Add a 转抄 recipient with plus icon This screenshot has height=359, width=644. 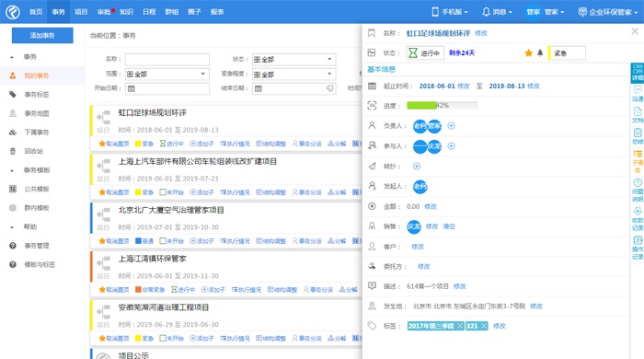417,166
